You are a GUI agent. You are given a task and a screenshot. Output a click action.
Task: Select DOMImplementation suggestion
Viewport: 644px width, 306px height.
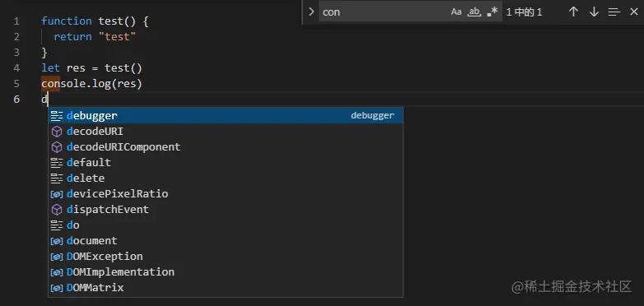pos(226,272)
